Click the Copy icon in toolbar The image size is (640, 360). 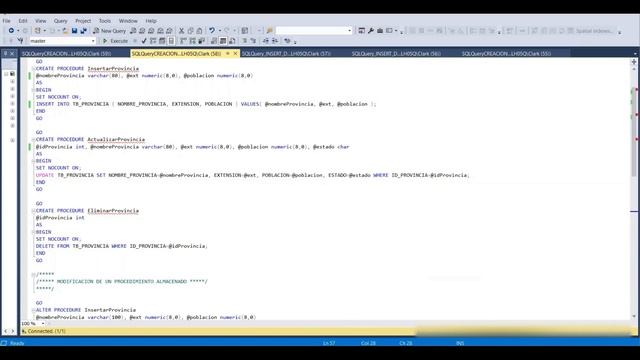tap(191, 31)
